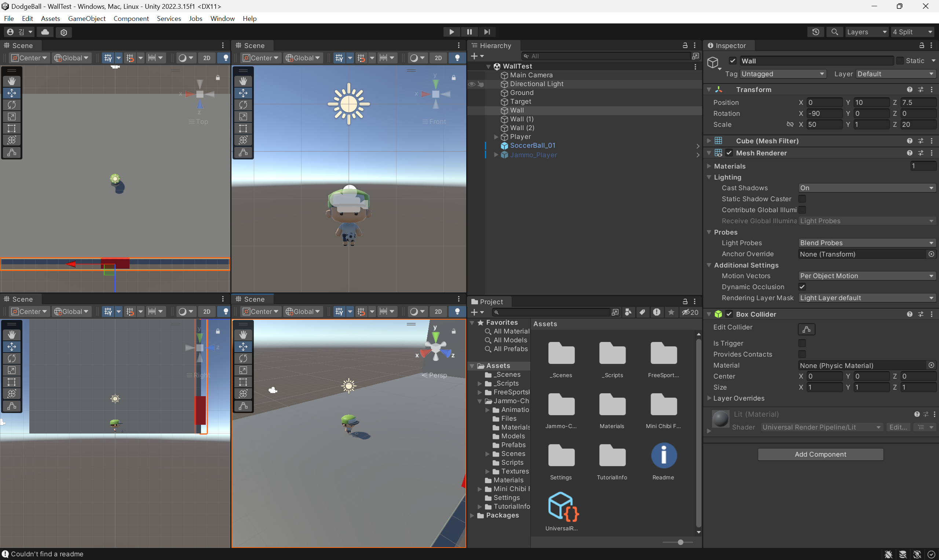The image size is (939, 560).
Task: Uncheck Dynamic Occlusion checkbox
Action: (802, 287)
